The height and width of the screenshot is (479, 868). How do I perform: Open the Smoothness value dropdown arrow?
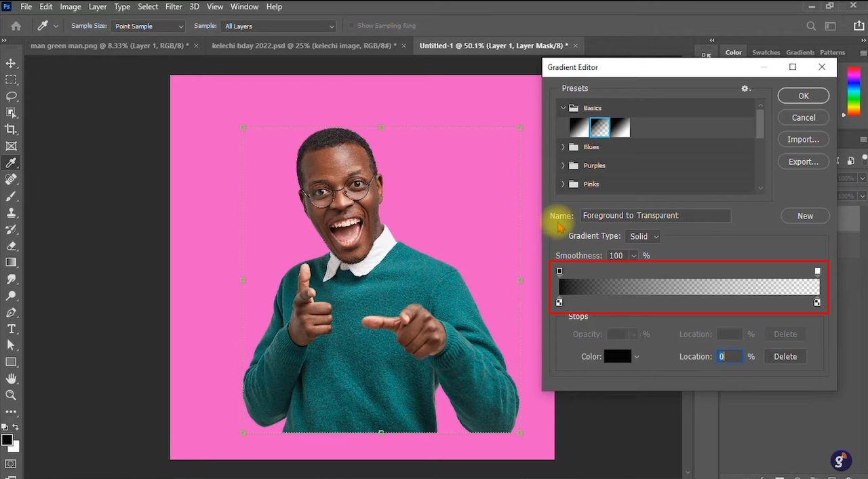tap(633, 256)
